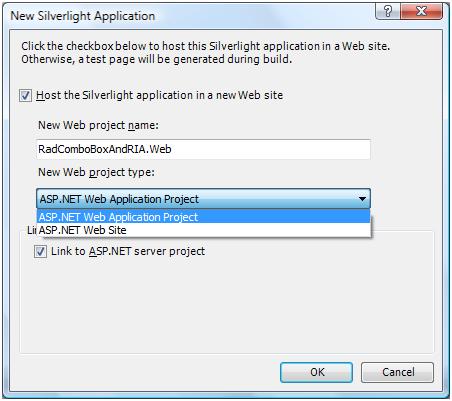Dismiss the dialog with Cancel
Screen dimensions: 452x401
pyautogui.click(x=398, y=372)
